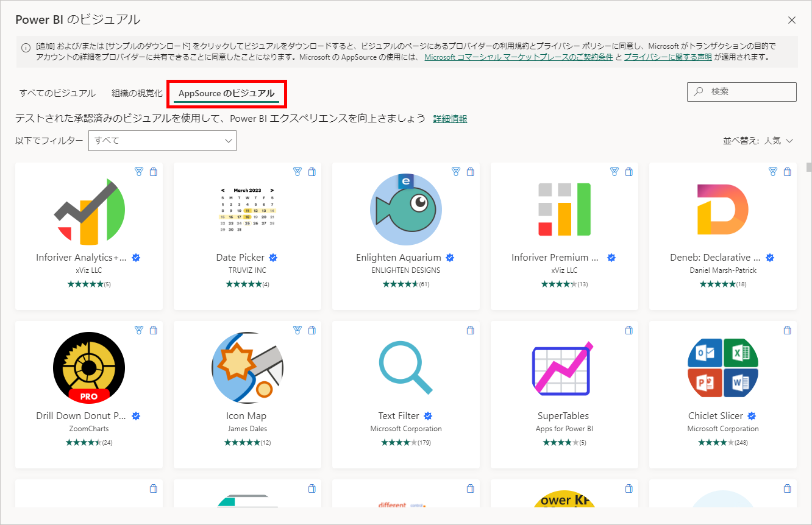The image size is (812, 525).
Task: Open the Date Picker calendar thumbnail
Action: [248, 210]
